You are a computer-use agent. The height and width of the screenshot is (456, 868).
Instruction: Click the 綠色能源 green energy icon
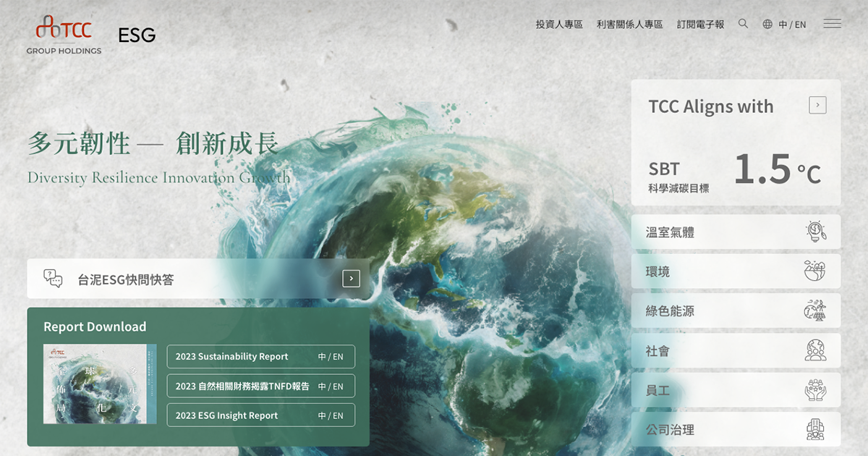pyautogui.click(x=815, y=311)
